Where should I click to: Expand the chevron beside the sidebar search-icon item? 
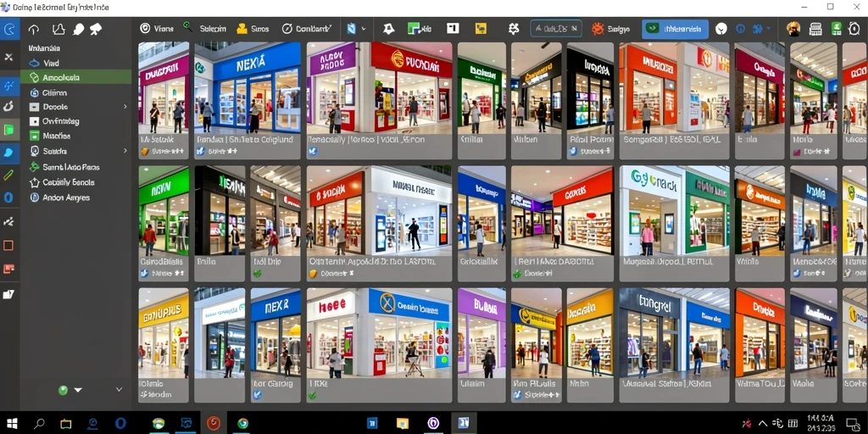125,151
